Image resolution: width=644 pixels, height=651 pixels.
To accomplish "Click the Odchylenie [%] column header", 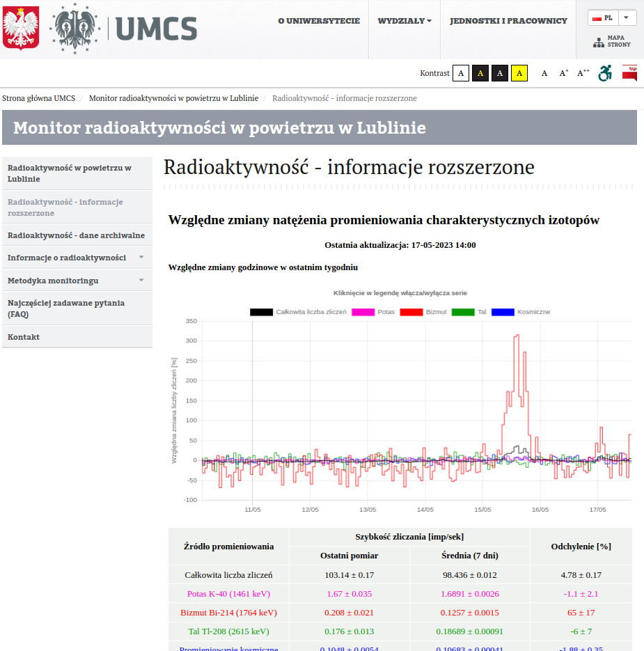I will tap(581, 547).
